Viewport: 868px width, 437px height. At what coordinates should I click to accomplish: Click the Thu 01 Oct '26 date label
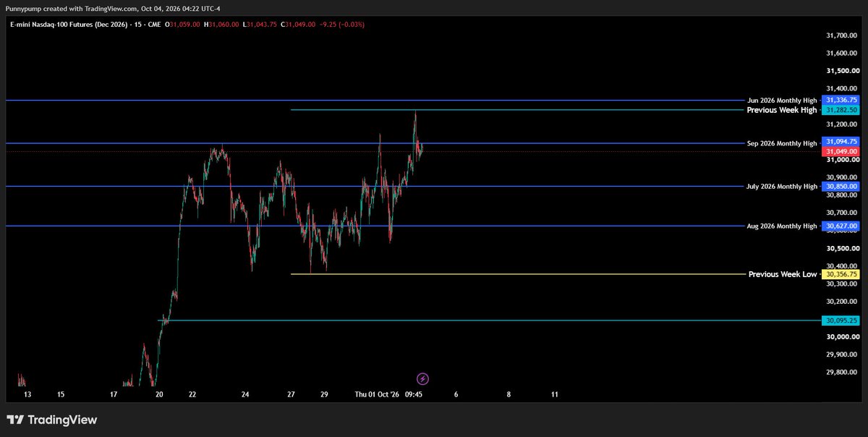(x=377, y=395)
